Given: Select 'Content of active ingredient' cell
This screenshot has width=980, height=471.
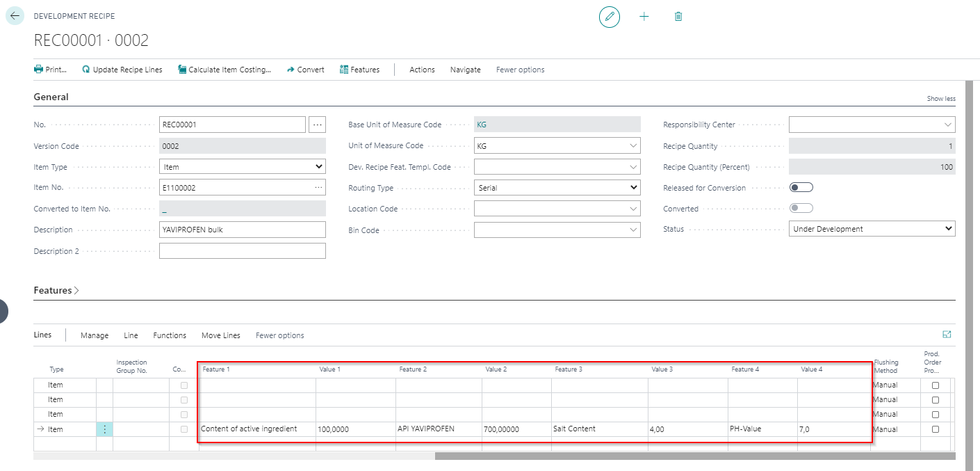Looking at the screenshot, I should point(257,429).
